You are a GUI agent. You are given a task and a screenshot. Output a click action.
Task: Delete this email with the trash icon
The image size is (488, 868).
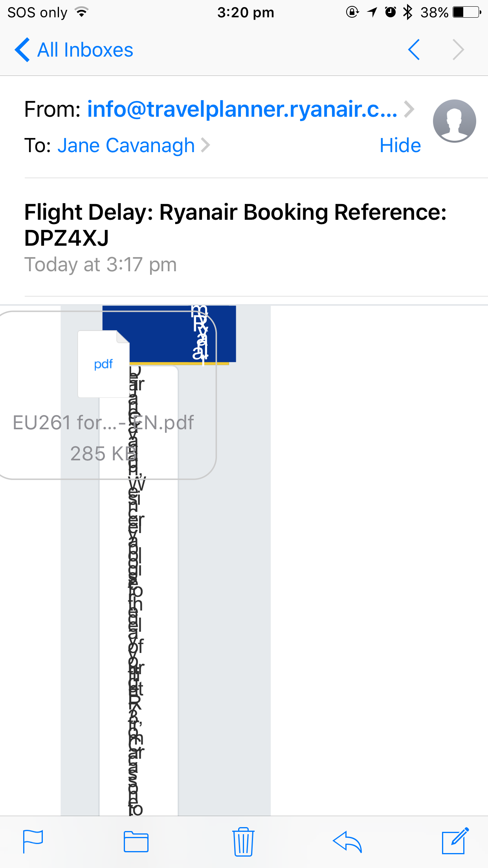click(x=243, y=842)
